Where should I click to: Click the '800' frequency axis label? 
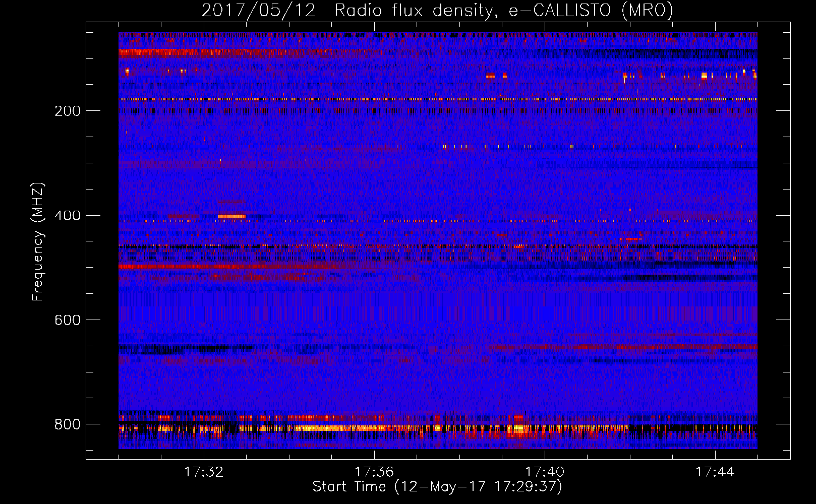(68, 425)
